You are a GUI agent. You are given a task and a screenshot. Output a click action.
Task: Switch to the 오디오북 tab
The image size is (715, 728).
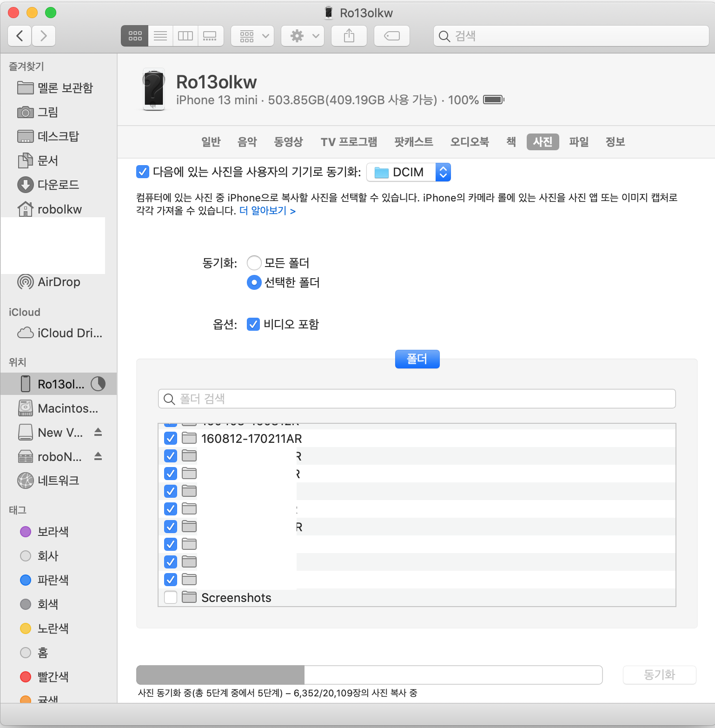pyautogui.click(x=470, y=142)
